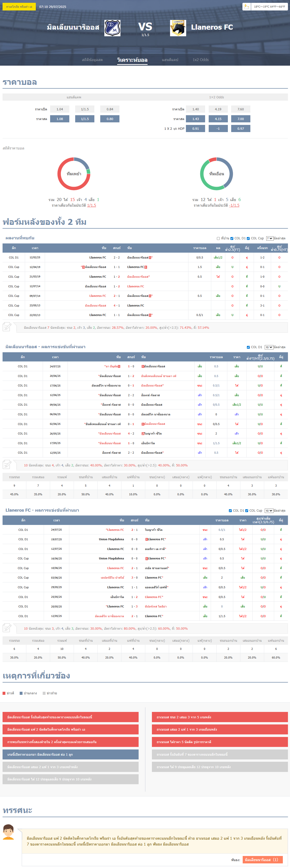This screenshot has height=868, width=290.
Task: Click the 1X2 to HDP swap symbol
Action: pos(175,129)
